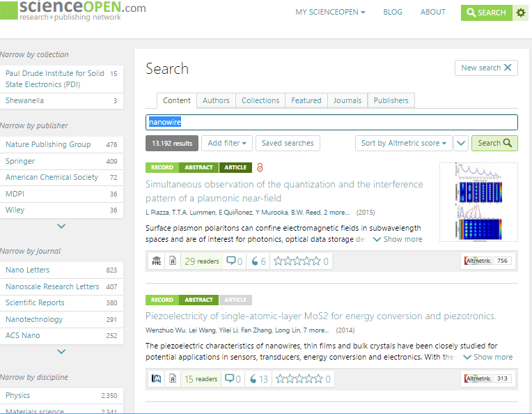Open the Add filter dropdown
Image resolution: width=532 pixels, height=414 pixels.
point(226,143)
